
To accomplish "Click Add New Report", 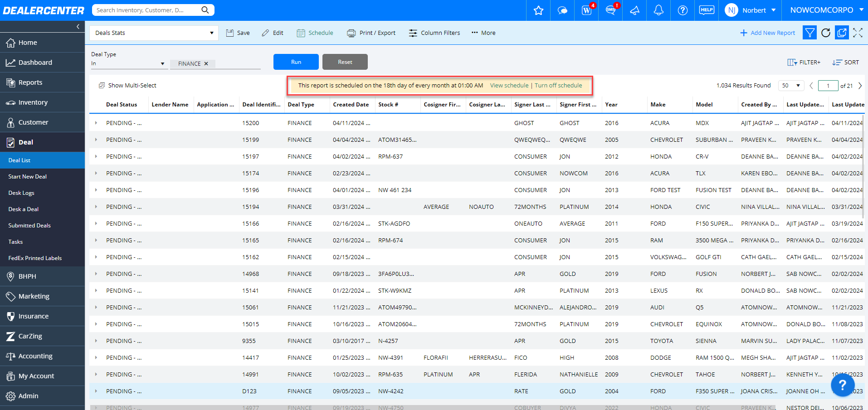I will [x=767, y=33].
